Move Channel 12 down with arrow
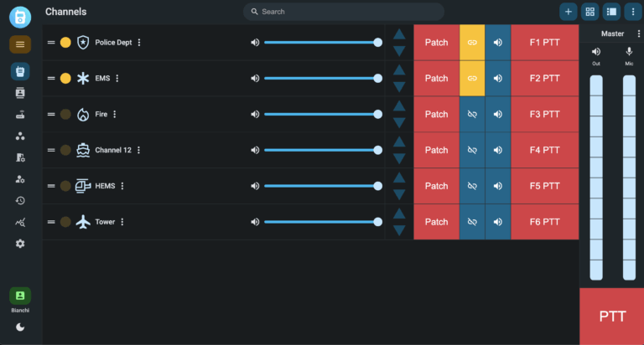The height and width of the screenshot is (345, 644). pos(399,158)
